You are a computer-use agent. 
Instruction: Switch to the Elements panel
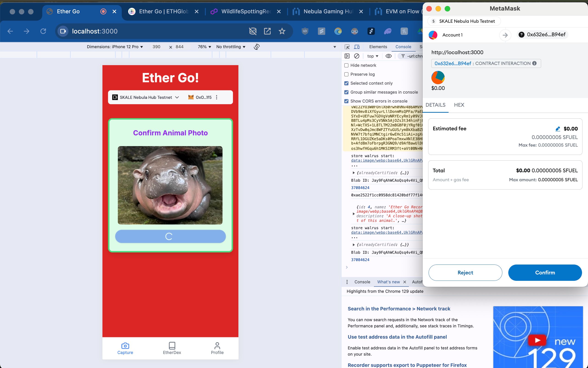pos(378,47)
